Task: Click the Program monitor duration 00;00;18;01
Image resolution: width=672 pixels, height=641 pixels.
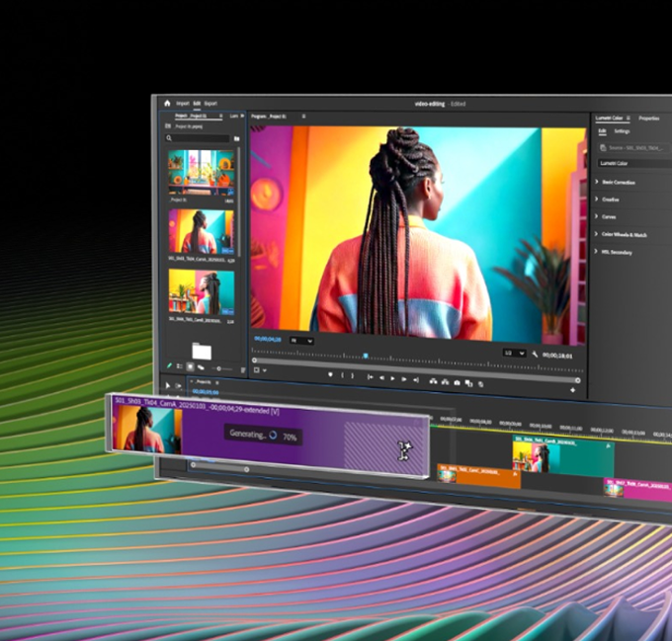Action: click(557, 356)
